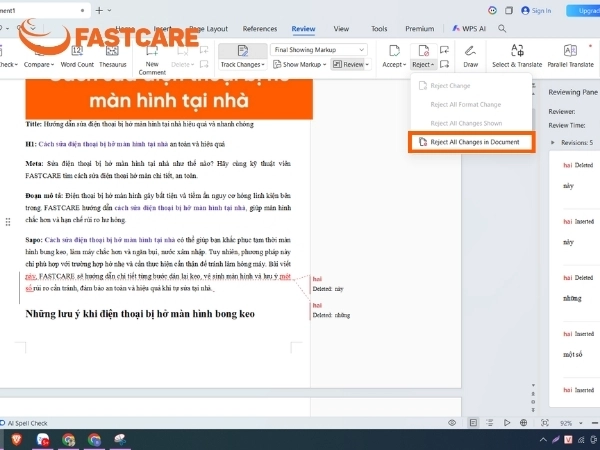Screen dimensions: 600x450
Task: Switch to Web Layout view
Action: (523, 423)
